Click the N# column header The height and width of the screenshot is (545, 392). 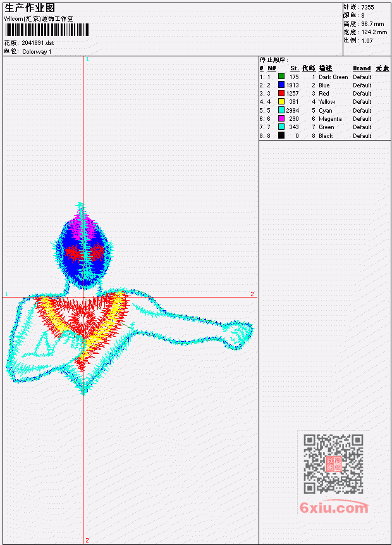coord(271,68)
